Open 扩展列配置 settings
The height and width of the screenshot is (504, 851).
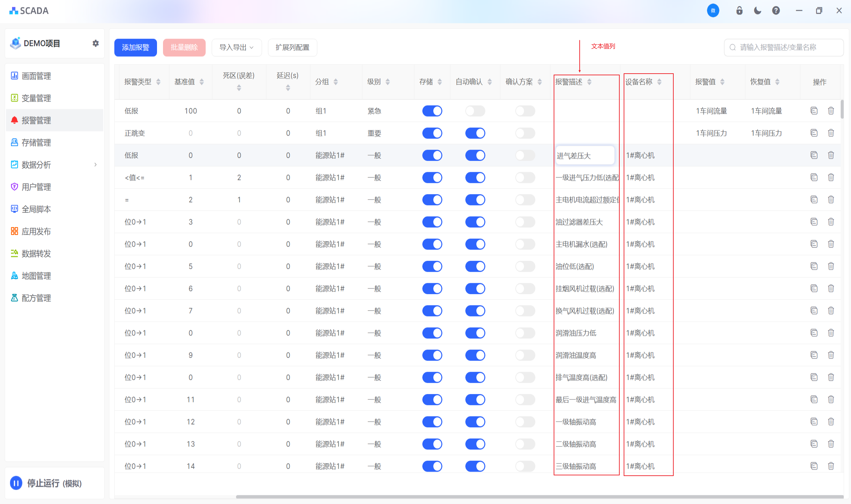coord(292,47)
